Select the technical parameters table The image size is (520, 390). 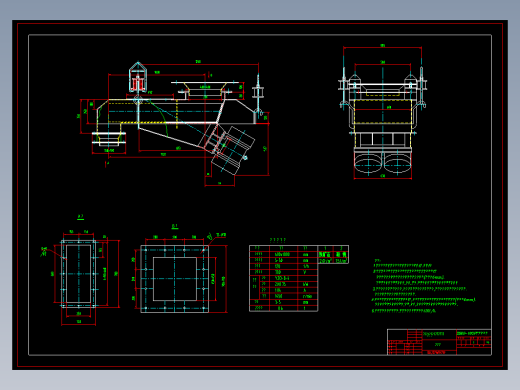click(x=283, y=278)
